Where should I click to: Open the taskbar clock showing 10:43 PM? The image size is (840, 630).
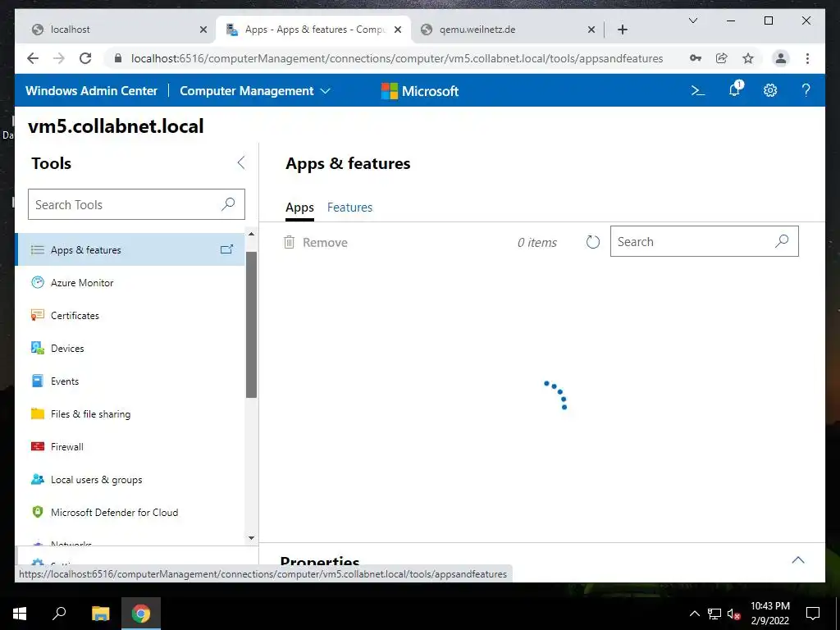pos(769,614)
